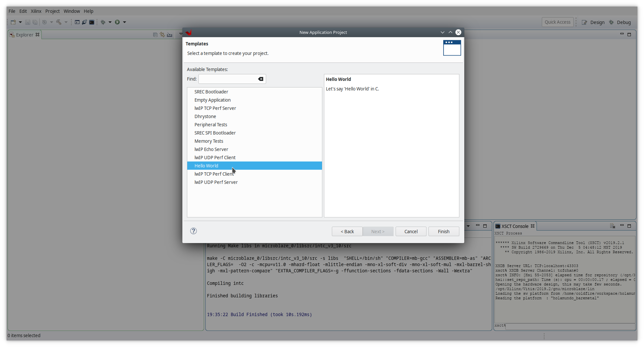Viewport: 644px width, 347px height.
Task: Open the build console view menu arrow
Action: [468, 226]
